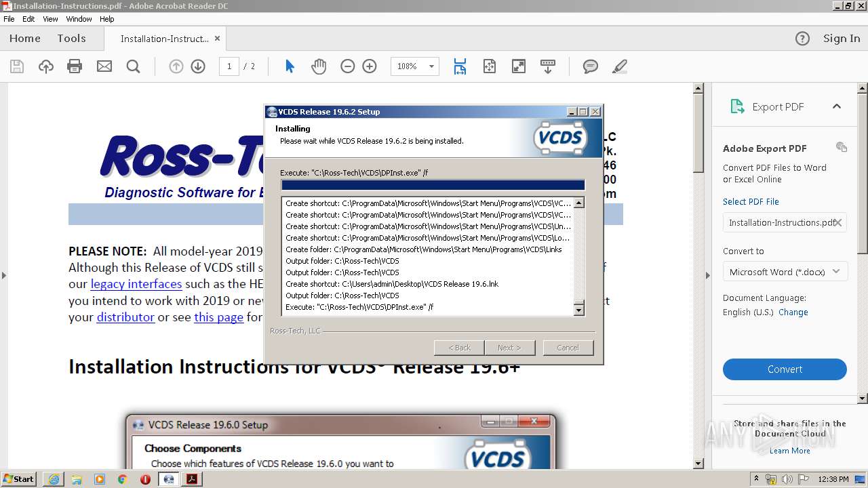Image resolution: width=868 pixels, height=488 pixels.
Task: Click the Select PDF File link
Action: click(x=751, y=202)
